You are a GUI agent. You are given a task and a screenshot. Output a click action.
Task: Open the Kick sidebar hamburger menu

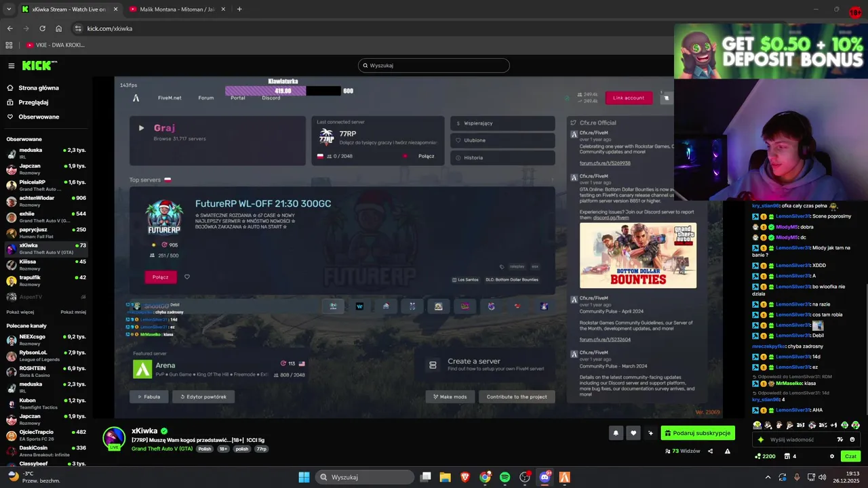pyautogui.click(x=11, y=66)
